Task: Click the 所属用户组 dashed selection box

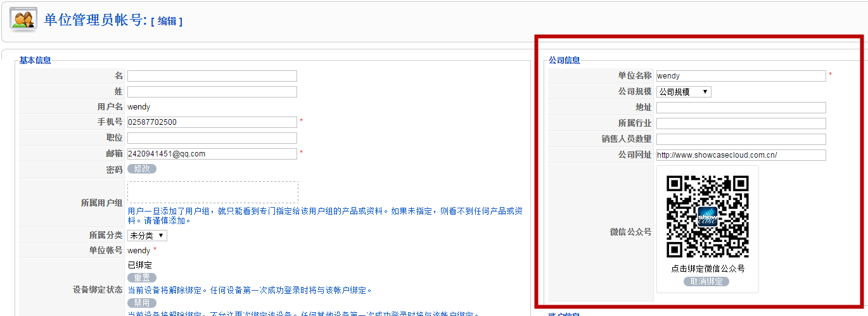Action: pyautogui.click(x=213, y=193)
